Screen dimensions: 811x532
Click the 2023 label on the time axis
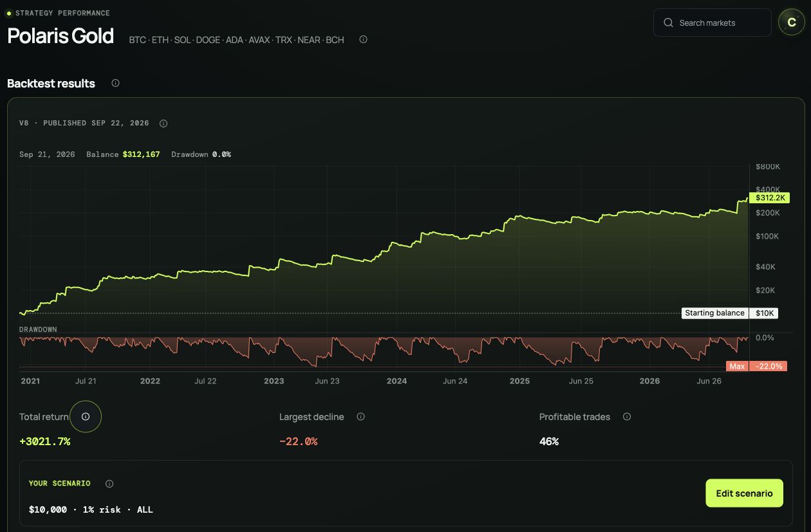tap(274, 381)
